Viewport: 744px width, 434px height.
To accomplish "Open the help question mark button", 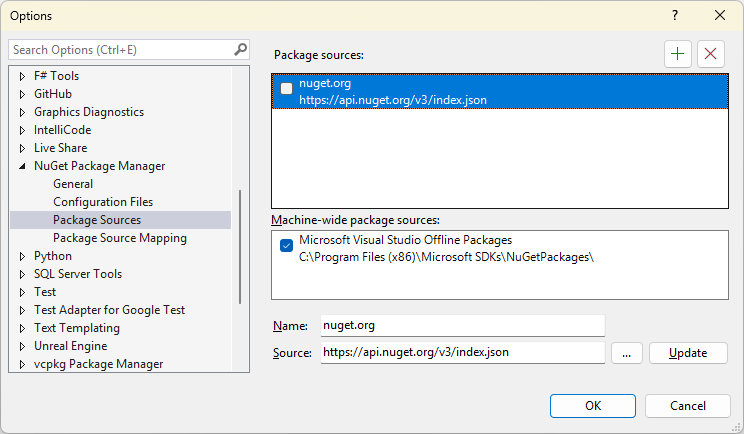I will point(675,15).
